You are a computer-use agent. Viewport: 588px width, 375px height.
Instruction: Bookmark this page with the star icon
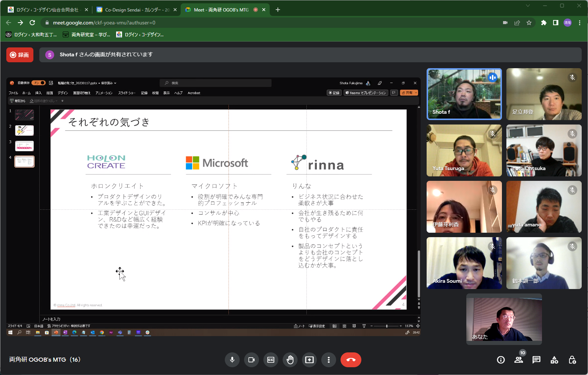pyautogui.click(x=529, y=23)
